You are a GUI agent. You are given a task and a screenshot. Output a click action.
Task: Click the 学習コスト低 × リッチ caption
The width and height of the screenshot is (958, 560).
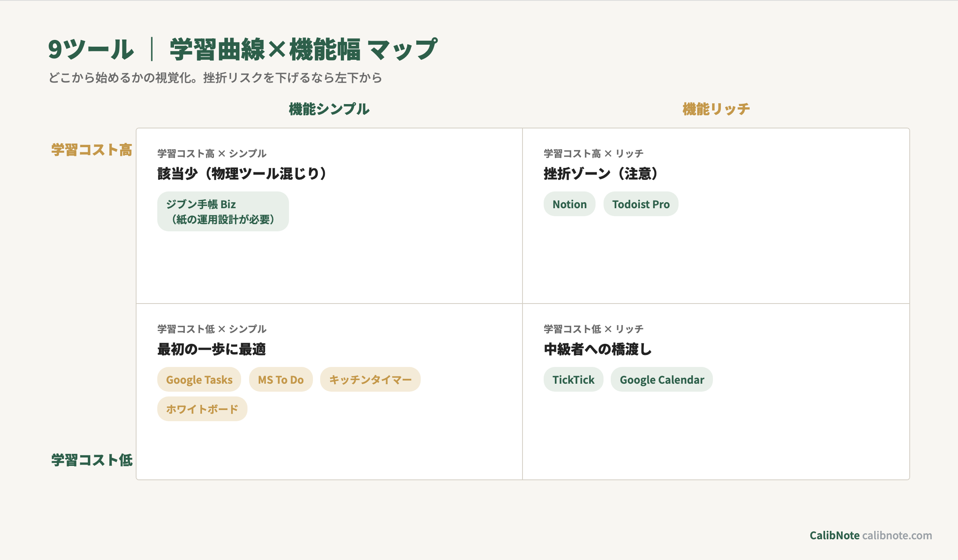[593, 329]
